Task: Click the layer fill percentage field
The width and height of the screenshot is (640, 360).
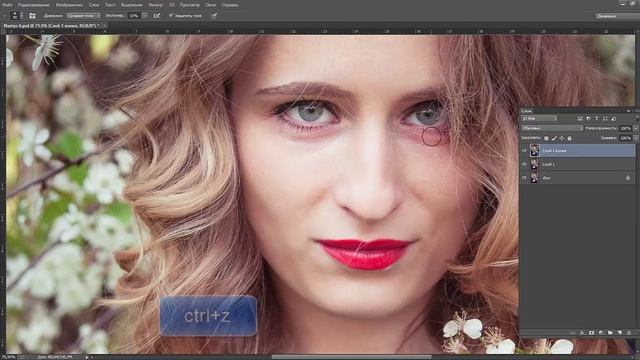Action: (625, 138)
